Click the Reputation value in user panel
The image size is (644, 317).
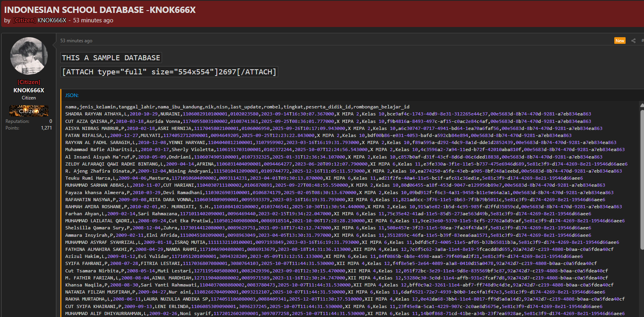51,121
